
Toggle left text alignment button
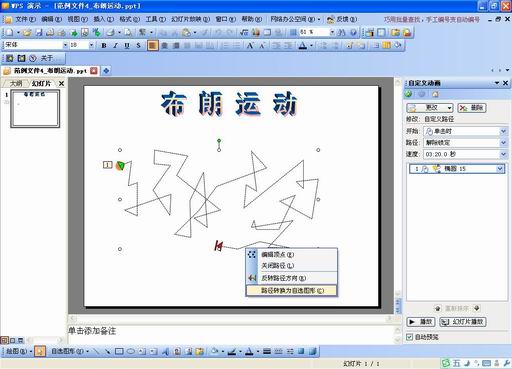click(x=152, y=45)
